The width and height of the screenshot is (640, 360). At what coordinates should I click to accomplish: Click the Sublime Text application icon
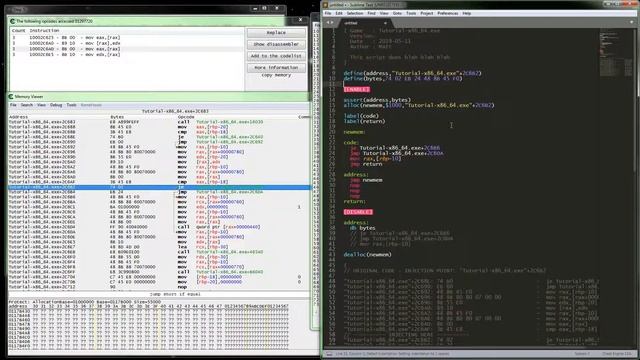click(325, 5)
